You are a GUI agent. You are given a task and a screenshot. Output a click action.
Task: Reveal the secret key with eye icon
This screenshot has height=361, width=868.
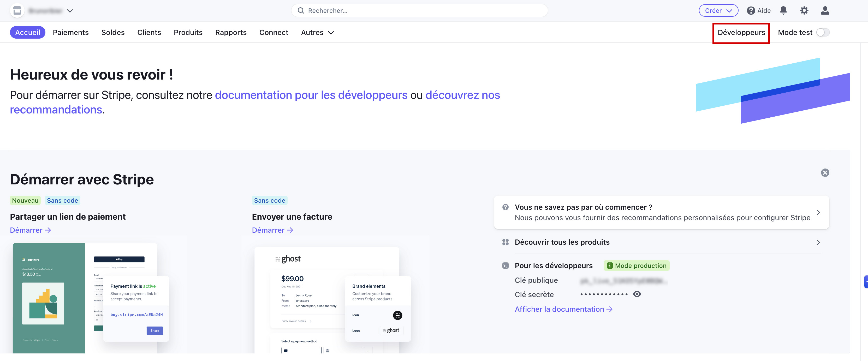pos(637,294)
